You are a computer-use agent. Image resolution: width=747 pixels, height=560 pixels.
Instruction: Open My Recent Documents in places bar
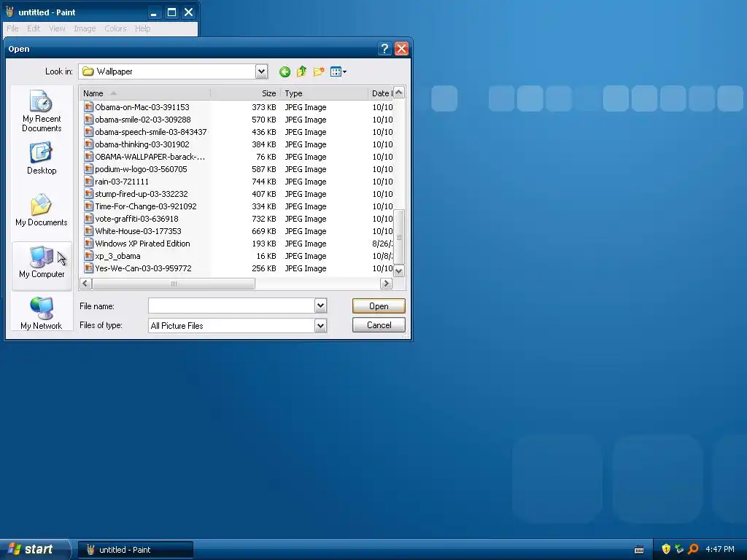(x=42, y=111)
